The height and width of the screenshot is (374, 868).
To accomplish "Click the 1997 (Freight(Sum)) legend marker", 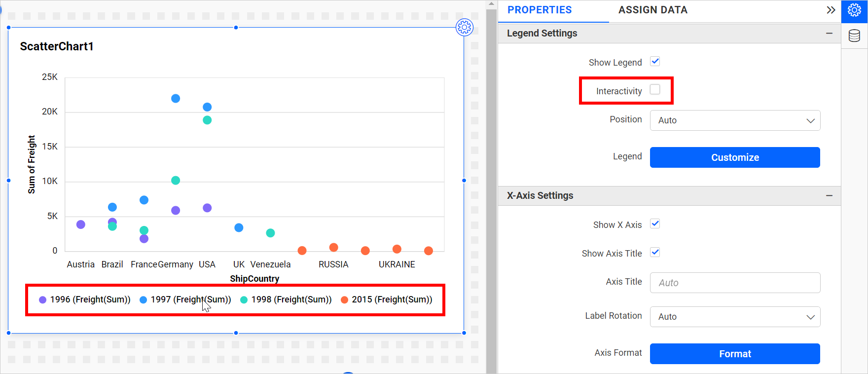I will click(x=144, y=299).
